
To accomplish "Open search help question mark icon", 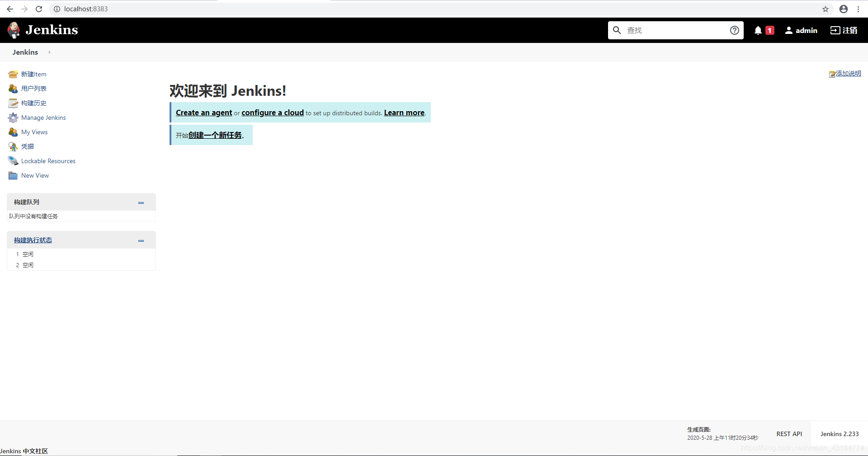I will [x=735, y=30].
